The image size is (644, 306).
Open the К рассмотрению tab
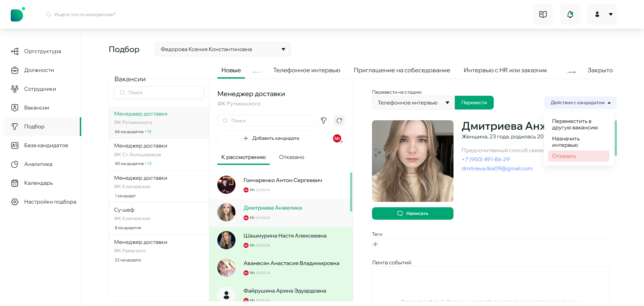[244, 157]
